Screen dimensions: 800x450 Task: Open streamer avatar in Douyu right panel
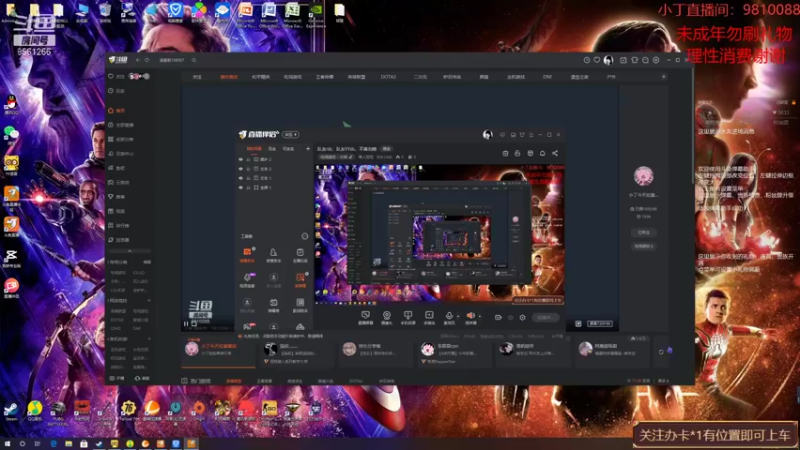coord(643,176)
